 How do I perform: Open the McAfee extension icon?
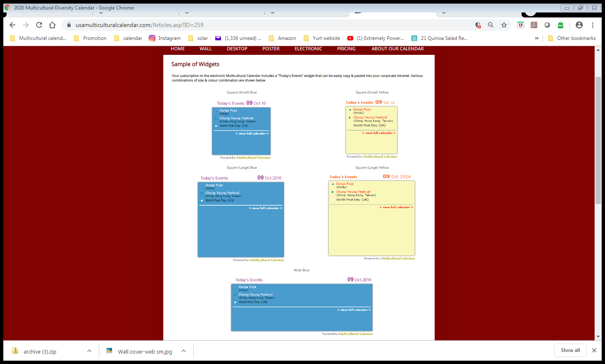point(521,25)
